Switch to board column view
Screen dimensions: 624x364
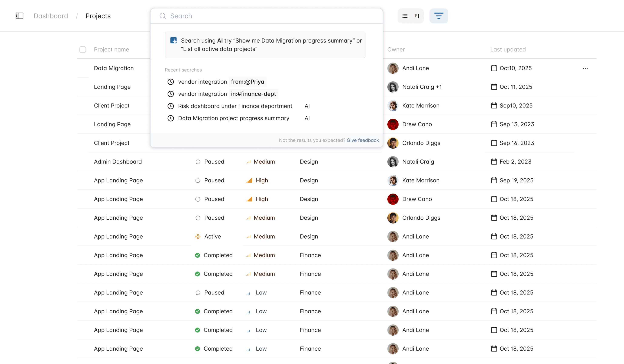[417, 16]
